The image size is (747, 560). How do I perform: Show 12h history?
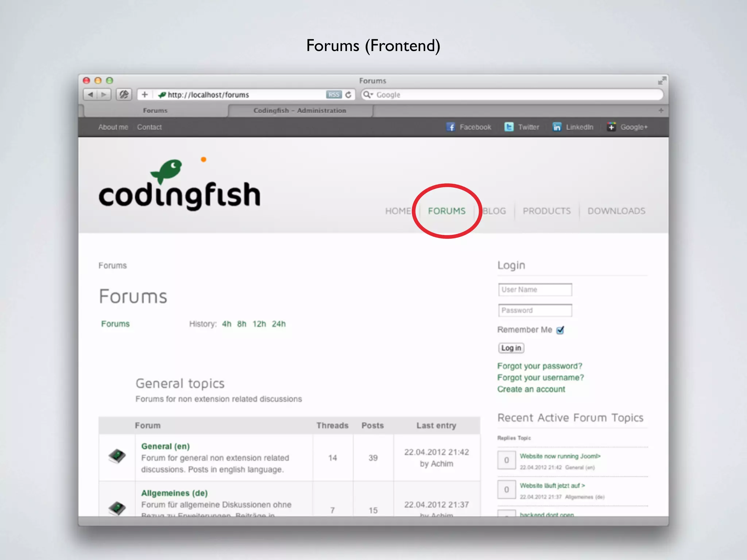[259, 324]
